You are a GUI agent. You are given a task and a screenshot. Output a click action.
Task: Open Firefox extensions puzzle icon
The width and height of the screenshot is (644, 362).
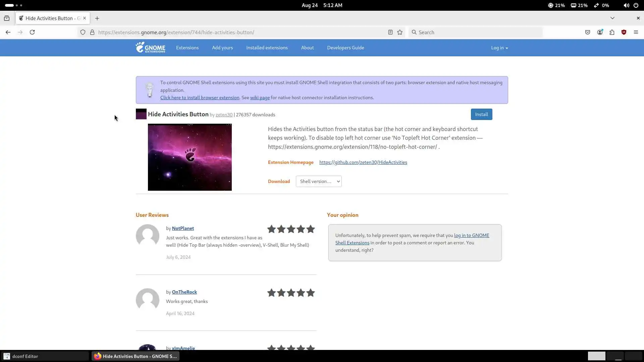[x=612, y=32]
